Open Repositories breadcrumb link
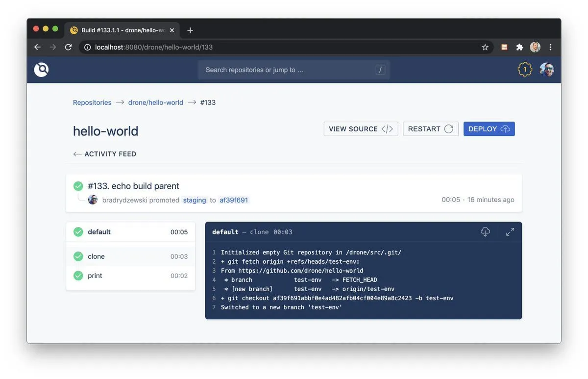Image resolution: width=588 pixels, height=379 pixels. [x=92, y=102]
